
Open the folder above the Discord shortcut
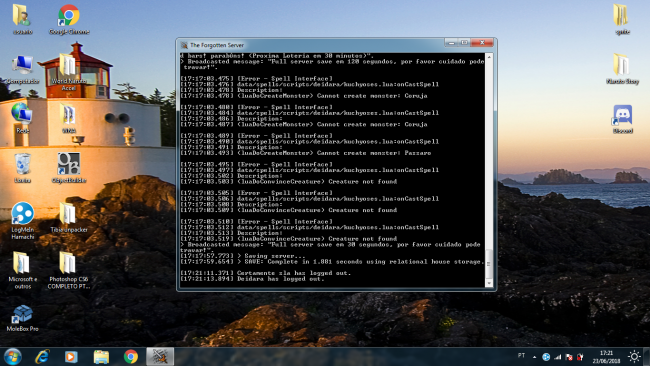[622, 69]
